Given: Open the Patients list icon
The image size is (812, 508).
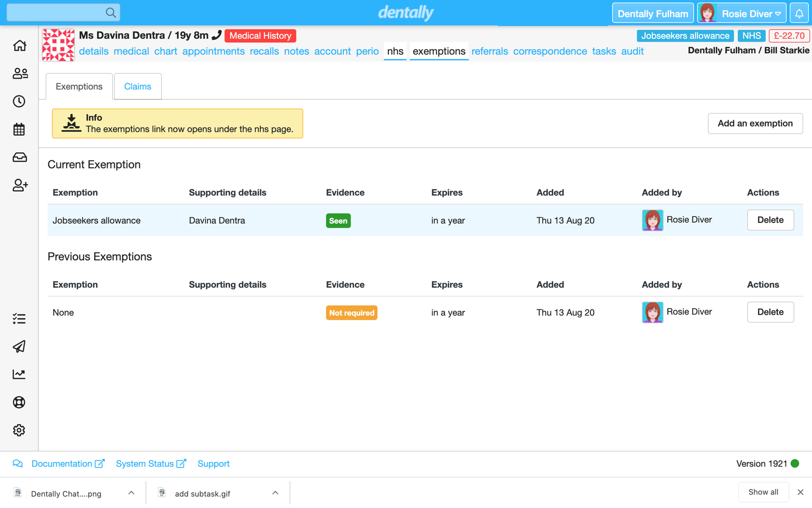Looking at the screenshot, I should click(19, 74).
